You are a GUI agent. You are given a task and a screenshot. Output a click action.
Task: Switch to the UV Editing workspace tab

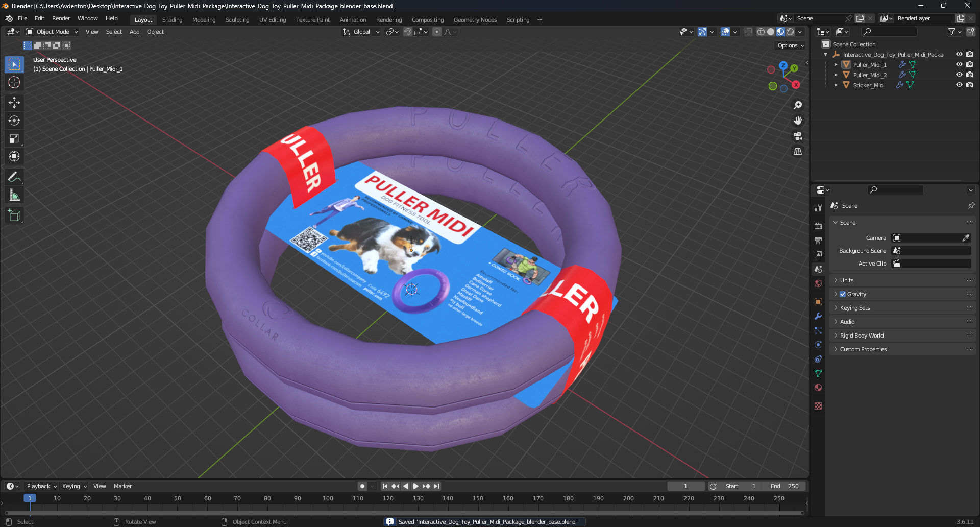[x=273, y=20]
